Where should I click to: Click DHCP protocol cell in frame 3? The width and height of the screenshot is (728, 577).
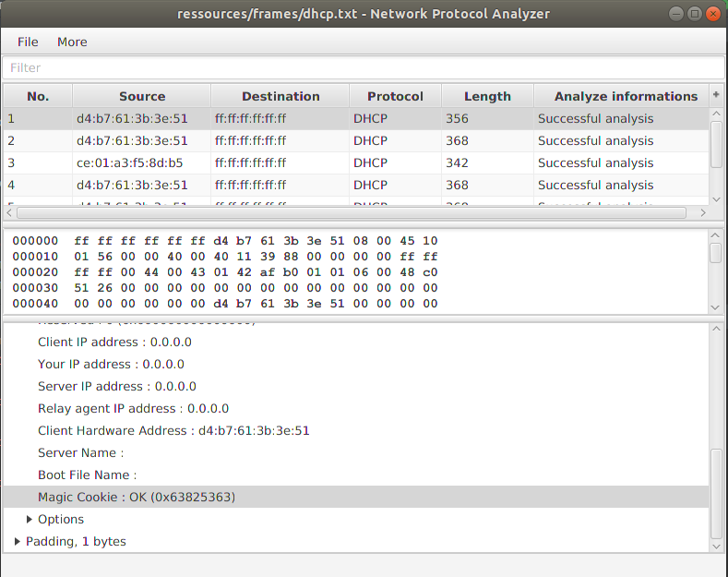(x=395, y=163)
